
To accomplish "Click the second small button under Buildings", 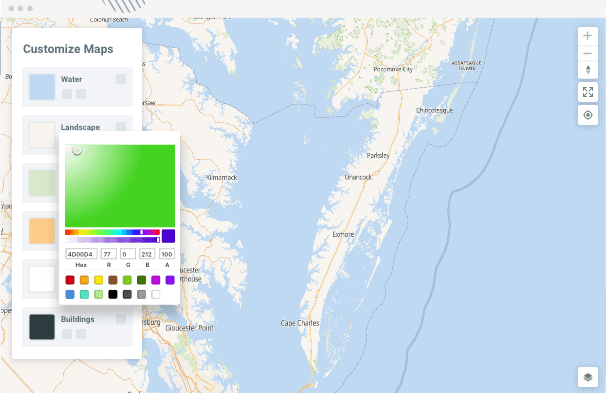I will click(x=81, y=334).
